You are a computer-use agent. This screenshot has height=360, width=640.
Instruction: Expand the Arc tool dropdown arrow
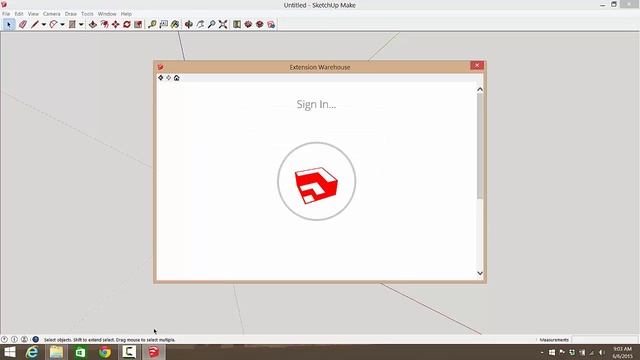(x=62, y=24)
